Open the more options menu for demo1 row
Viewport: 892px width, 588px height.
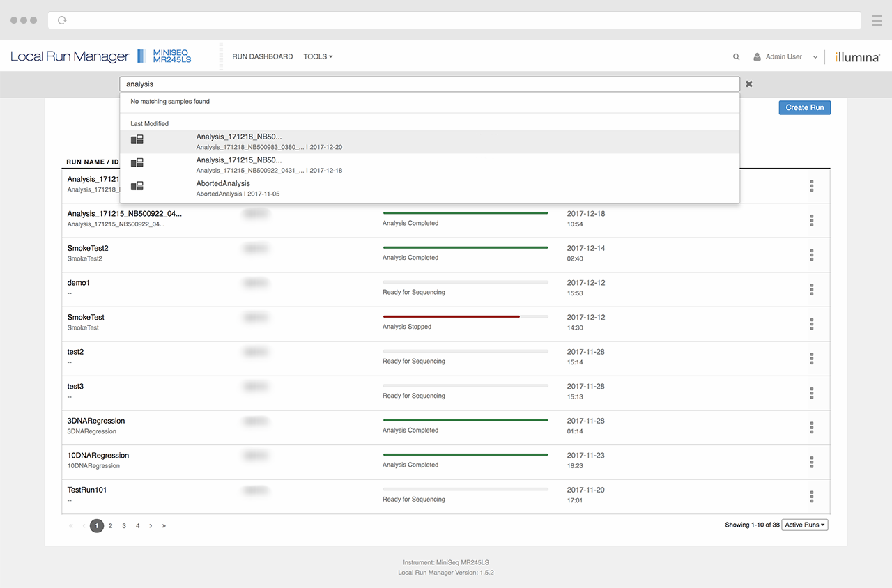point(812,289)
